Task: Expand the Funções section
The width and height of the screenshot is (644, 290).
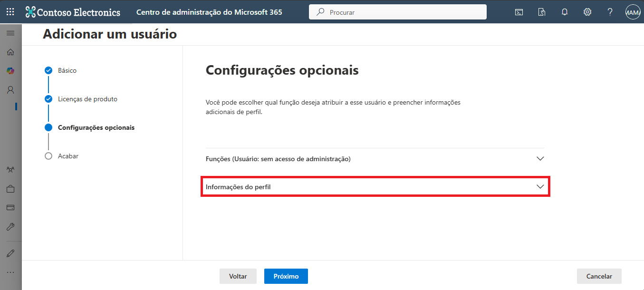Action: coord(375,159)
